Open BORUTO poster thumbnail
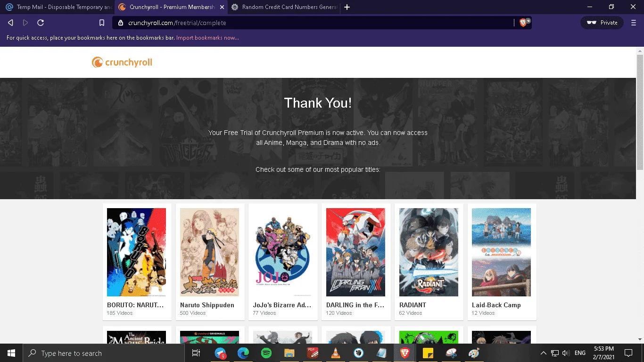This screenshot has width=644, height=362. pos(136,252)
